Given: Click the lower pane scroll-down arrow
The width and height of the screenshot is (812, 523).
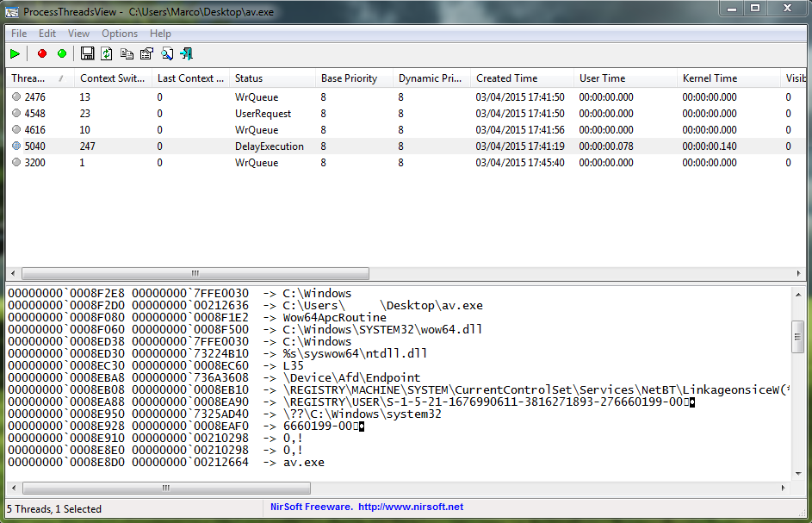Looking at the screenshot, I should pos(798,473).
